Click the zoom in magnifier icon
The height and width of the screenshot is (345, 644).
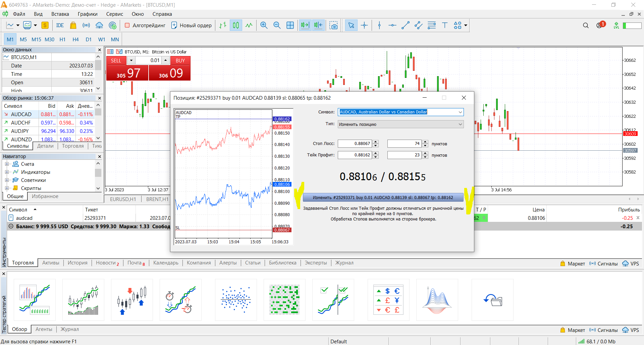pos(264,26)
